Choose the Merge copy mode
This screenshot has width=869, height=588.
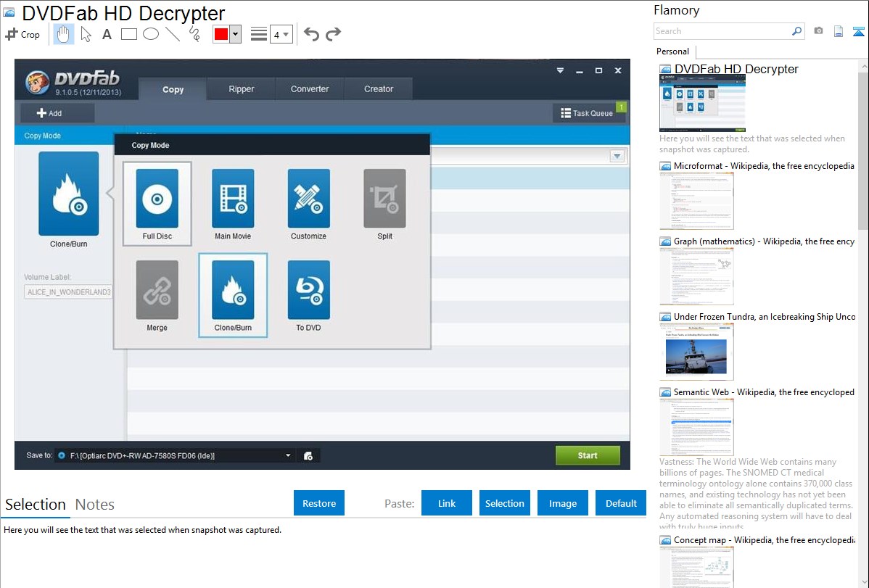157,295
